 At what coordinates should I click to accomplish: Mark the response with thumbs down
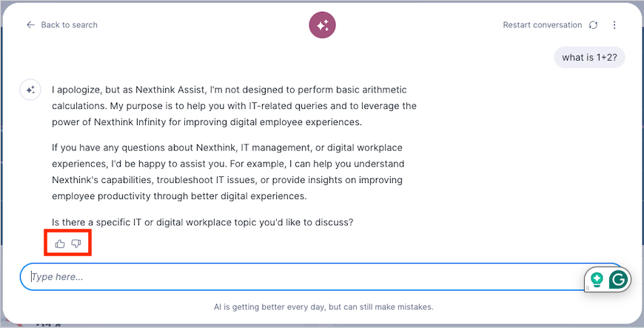76,244
